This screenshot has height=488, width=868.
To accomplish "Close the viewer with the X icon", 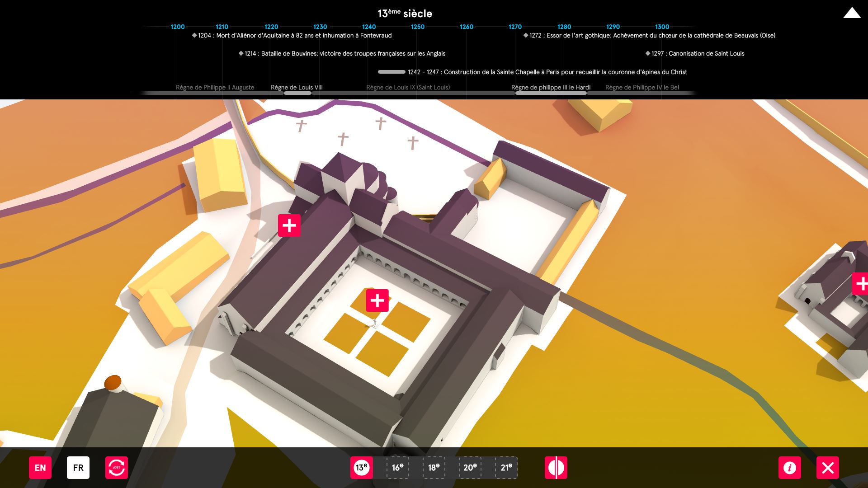I will [828, 468].
